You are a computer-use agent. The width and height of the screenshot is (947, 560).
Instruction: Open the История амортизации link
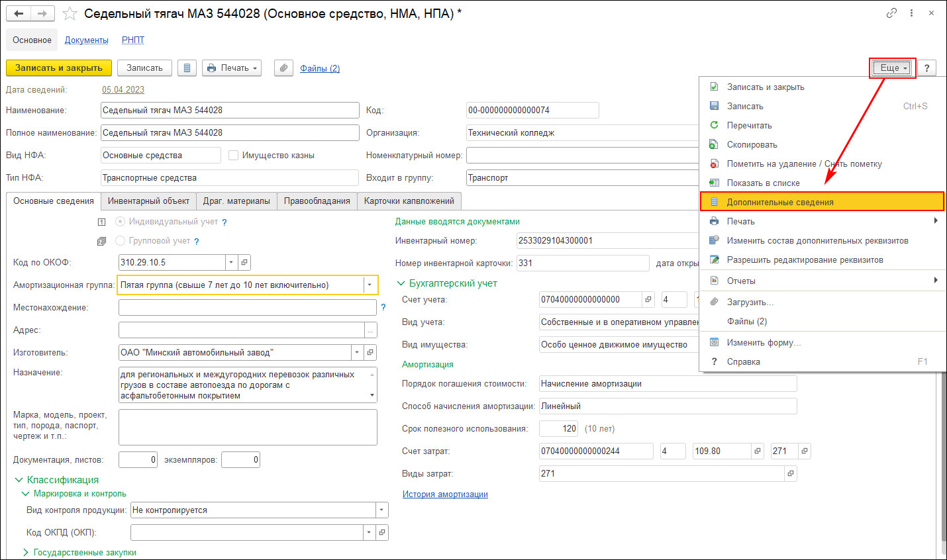point(445,494)
